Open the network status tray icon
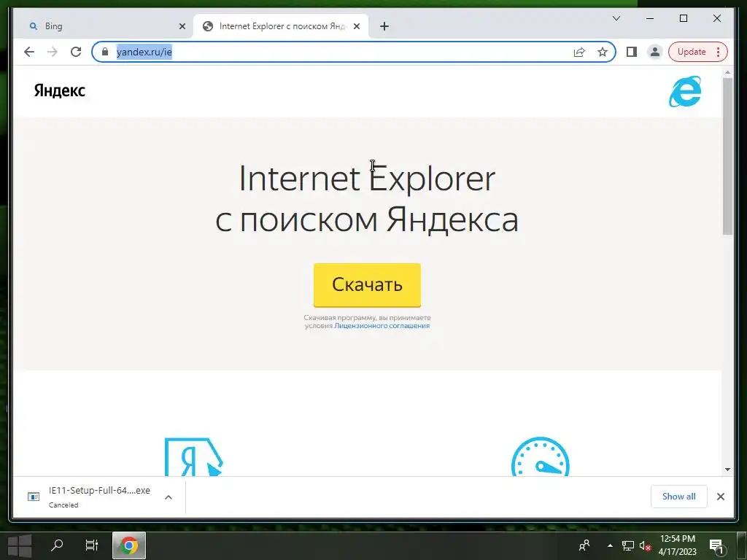 [x=628, y=545]
